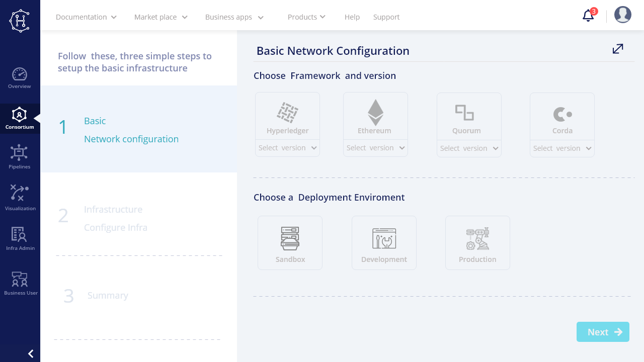Collapse the left sidebar with arrow

click(x=31, y=354)
